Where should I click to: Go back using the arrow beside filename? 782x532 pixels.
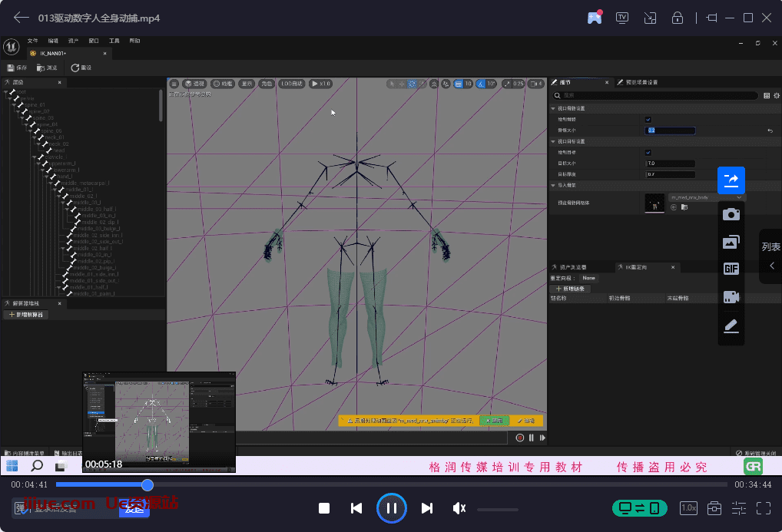tap(22, 18)
